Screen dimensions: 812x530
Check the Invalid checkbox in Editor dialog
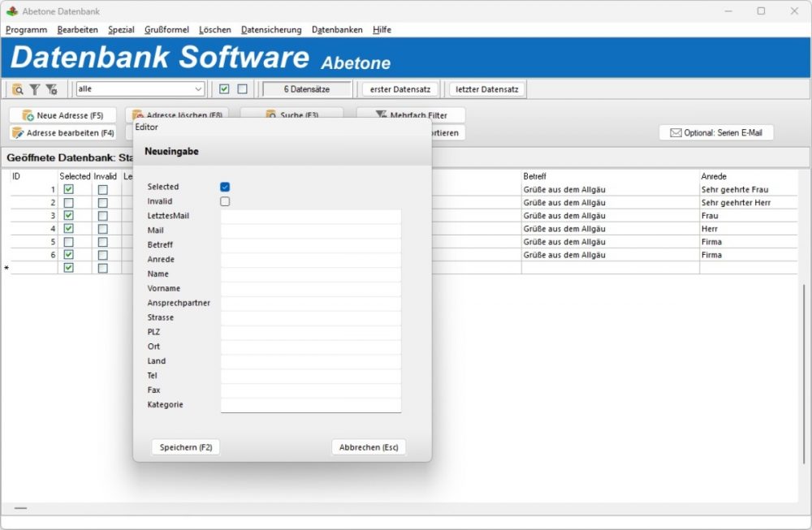click(225, 201)
